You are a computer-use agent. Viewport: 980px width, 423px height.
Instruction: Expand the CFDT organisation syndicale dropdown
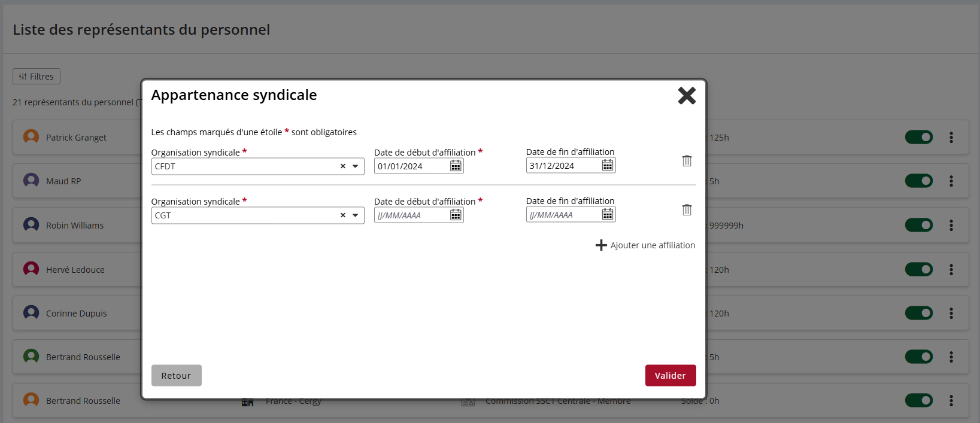click(356, 166)
